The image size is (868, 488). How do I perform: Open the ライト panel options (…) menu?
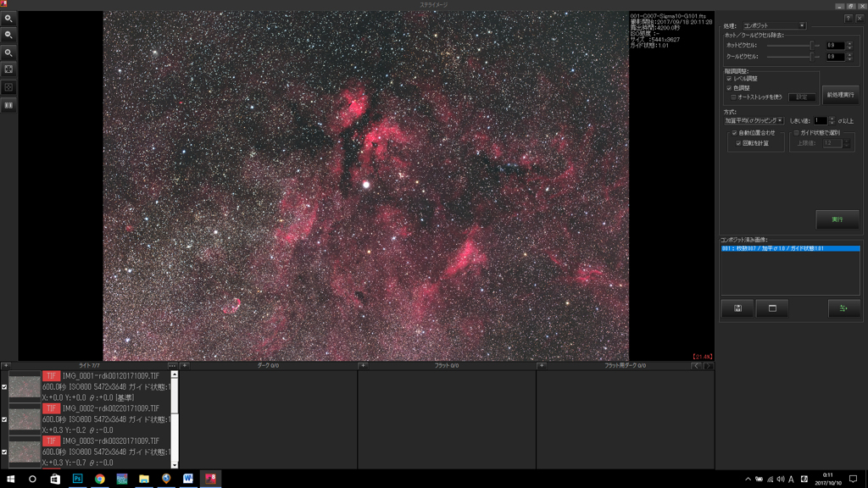click(172, 366)
